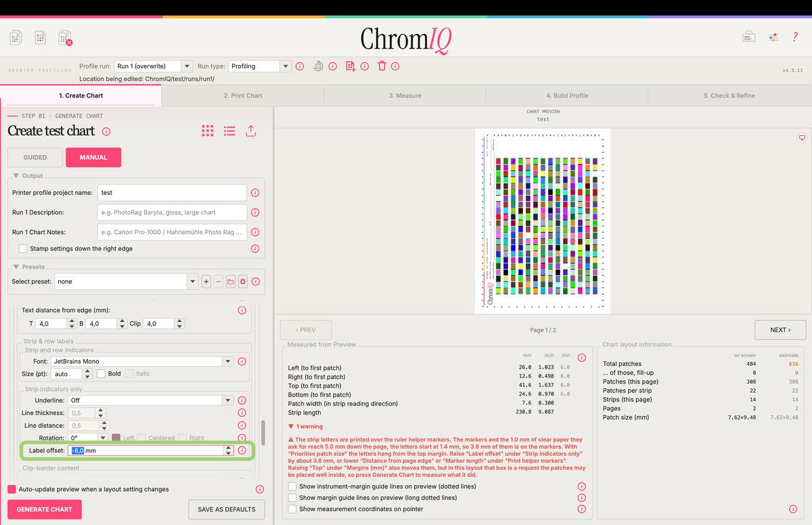This screenshot has width=812, height=525.
Task: Click the Printer profile project name field
Action: click(172, 193)
